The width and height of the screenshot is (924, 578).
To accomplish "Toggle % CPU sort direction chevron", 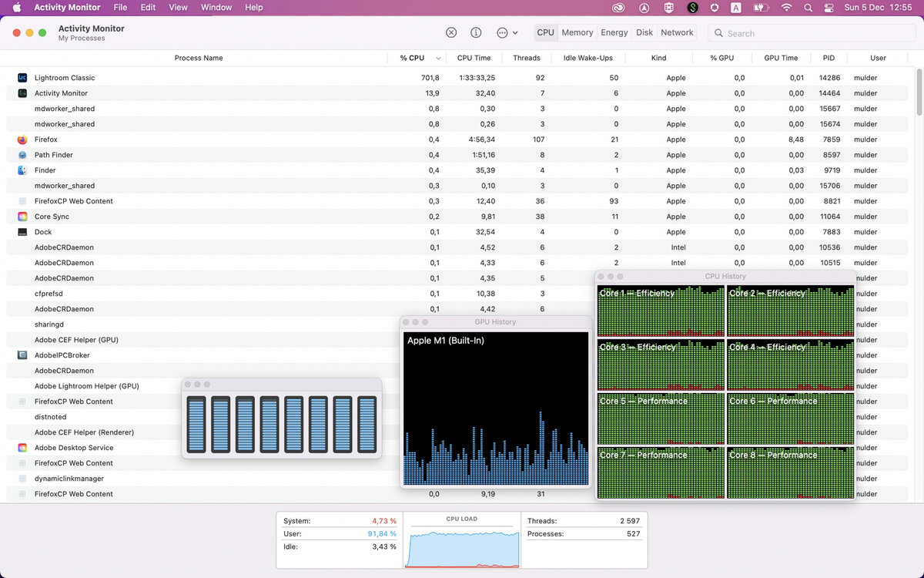I will (x=439, y=58).
